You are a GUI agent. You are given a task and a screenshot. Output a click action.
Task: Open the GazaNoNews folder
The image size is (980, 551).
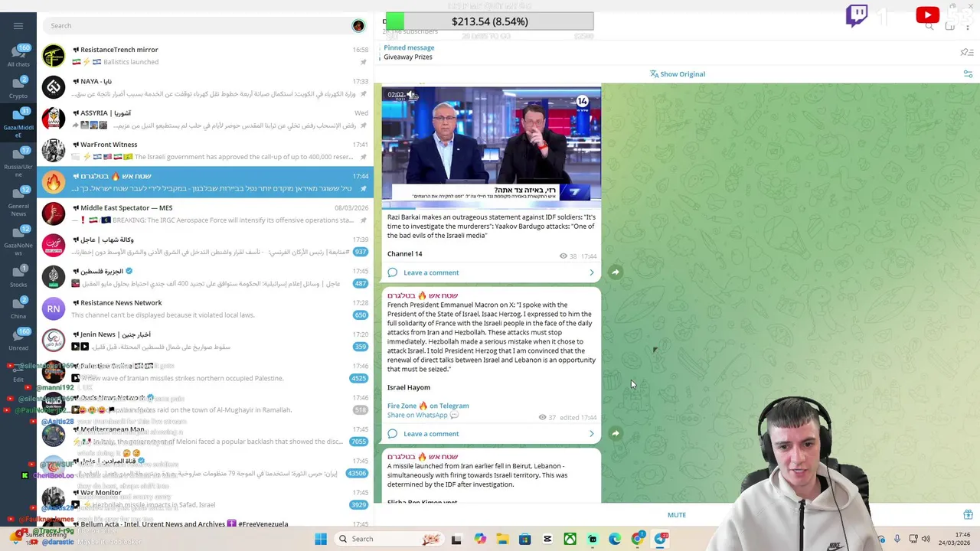click(x=18, y=241)
